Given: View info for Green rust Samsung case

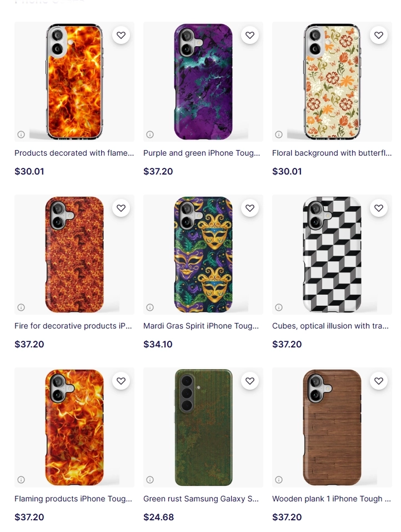Looking at the screenshot, I should click(150, 479).
